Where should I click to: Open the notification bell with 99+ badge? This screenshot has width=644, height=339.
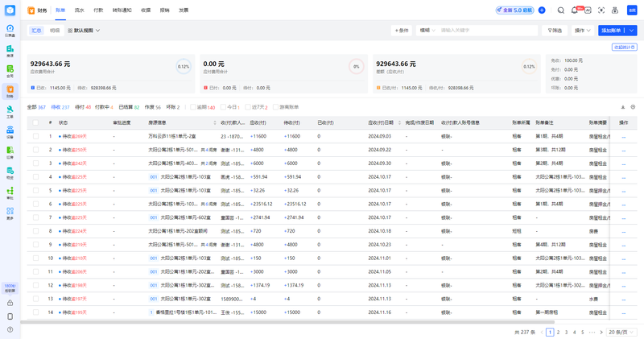coord(575,10)
